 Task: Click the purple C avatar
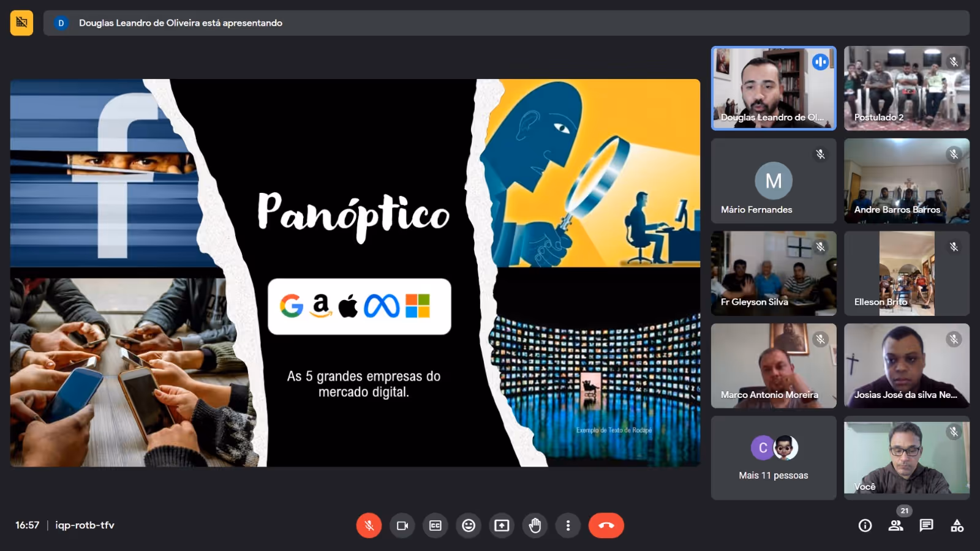pos(763,448)
